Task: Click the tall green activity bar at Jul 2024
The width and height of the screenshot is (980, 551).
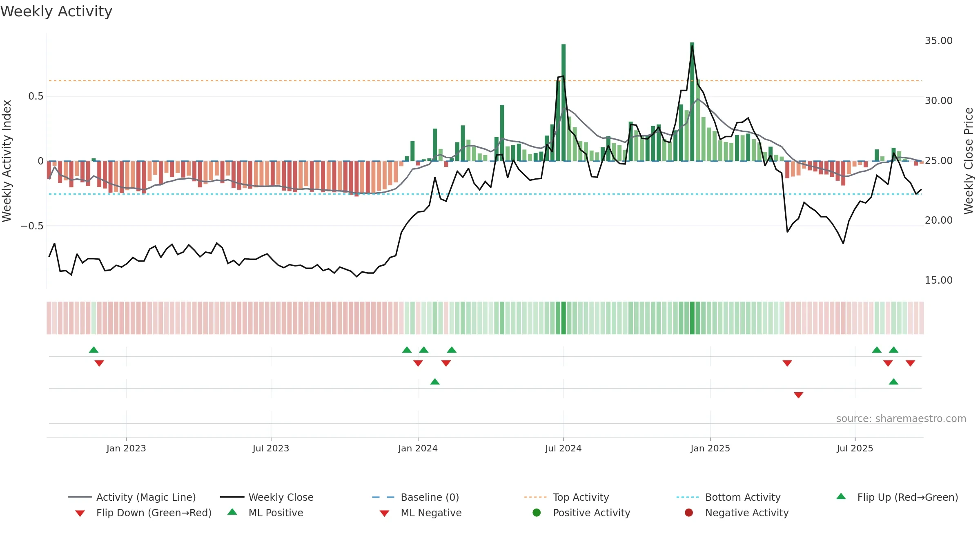Action: coord(563,102)
